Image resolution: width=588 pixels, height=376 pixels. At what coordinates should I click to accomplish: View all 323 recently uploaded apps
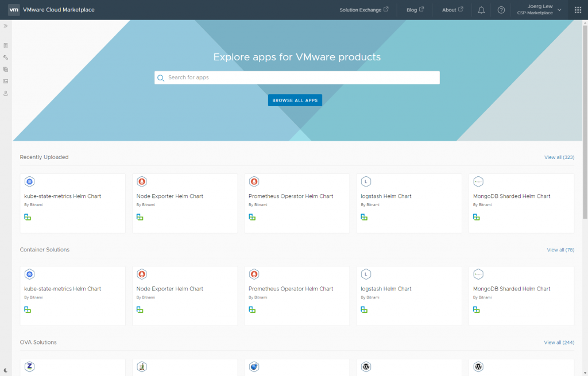[x=559, y=157]
